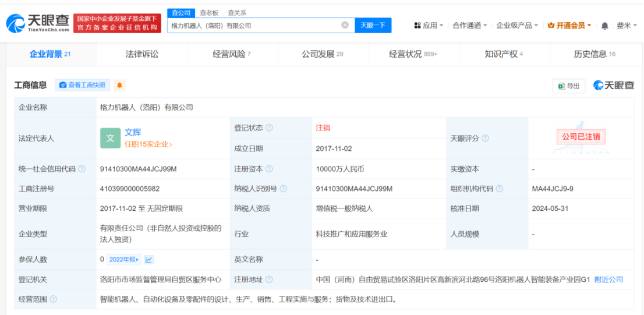The height and width of the screenshot is (315, 644).
Task: Click help icon next to 经营范围
Action: click(53, 299)
